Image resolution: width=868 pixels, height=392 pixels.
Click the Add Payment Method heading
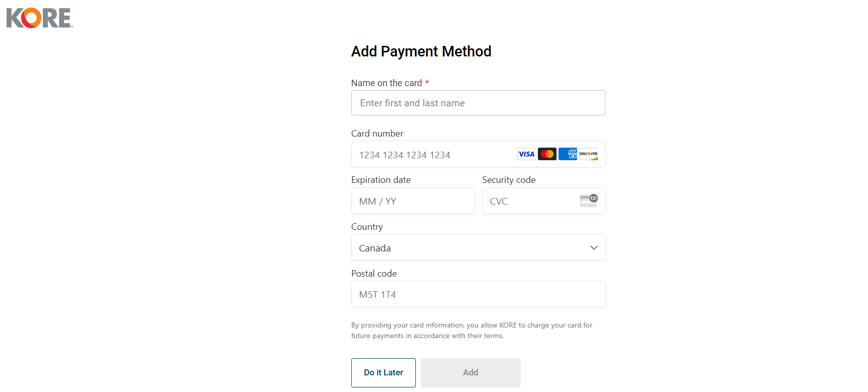pyautogui.click(x=421, y=51)
